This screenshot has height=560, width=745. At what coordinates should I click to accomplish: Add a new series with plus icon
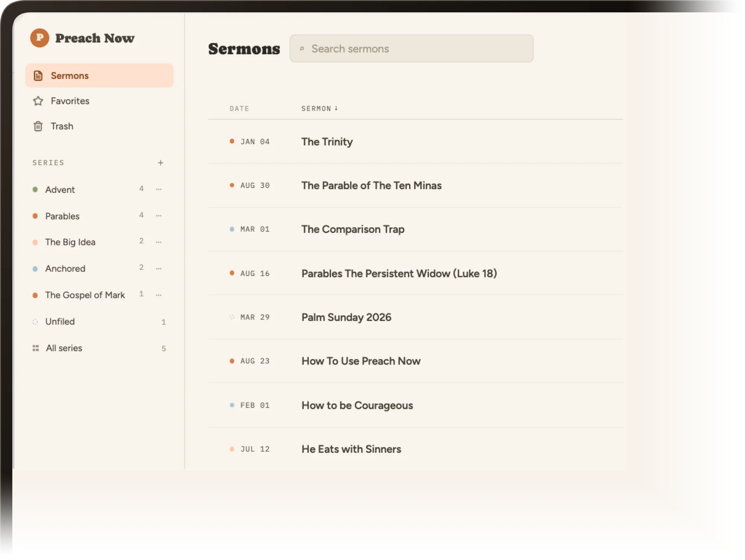[x=161, y=163]
